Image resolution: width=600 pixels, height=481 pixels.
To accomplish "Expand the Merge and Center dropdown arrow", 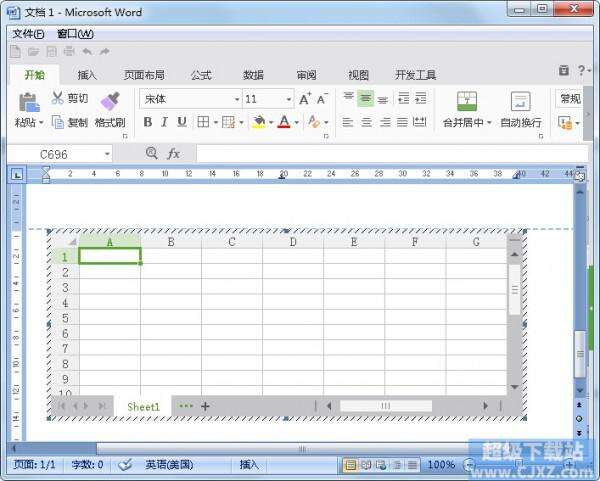I will (489, 123).
